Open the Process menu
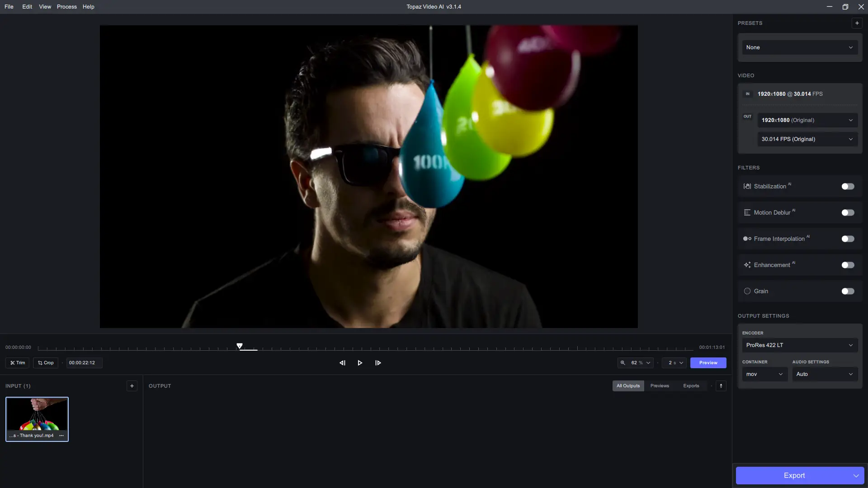The height and width of the screenshot is (488, 868). coord(66,7)
